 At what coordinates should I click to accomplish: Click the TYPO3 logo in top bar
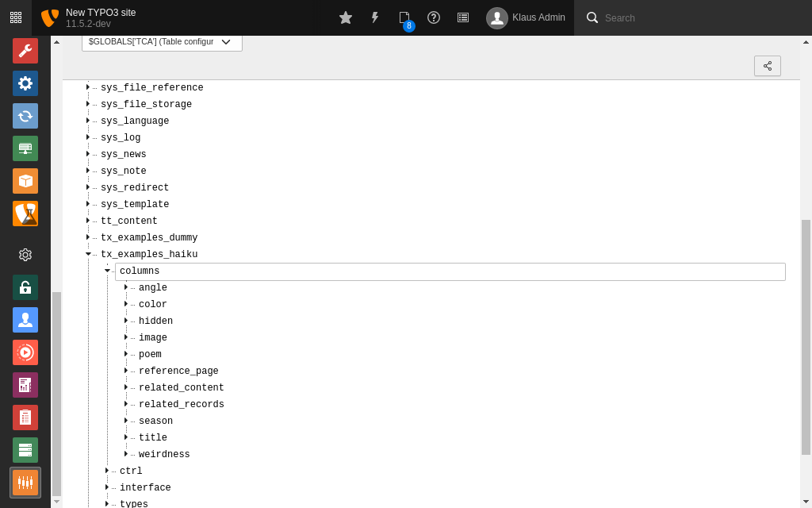pos(50,17)
